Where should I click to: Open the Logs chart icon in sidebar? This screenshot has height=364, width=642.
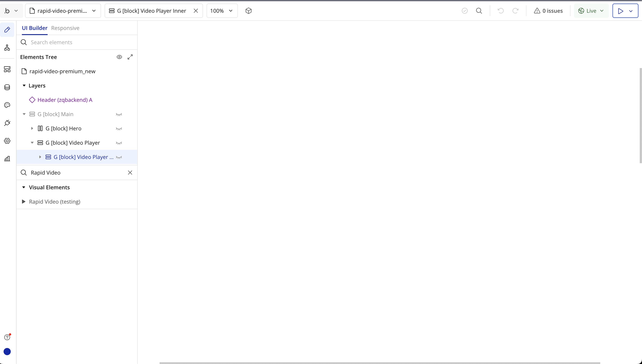tap(7, 158)
